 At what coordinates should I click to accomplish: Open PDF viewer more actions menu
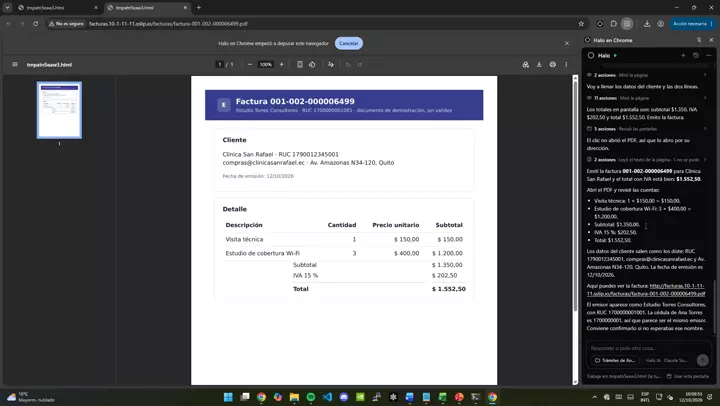[x=566, y=64]
